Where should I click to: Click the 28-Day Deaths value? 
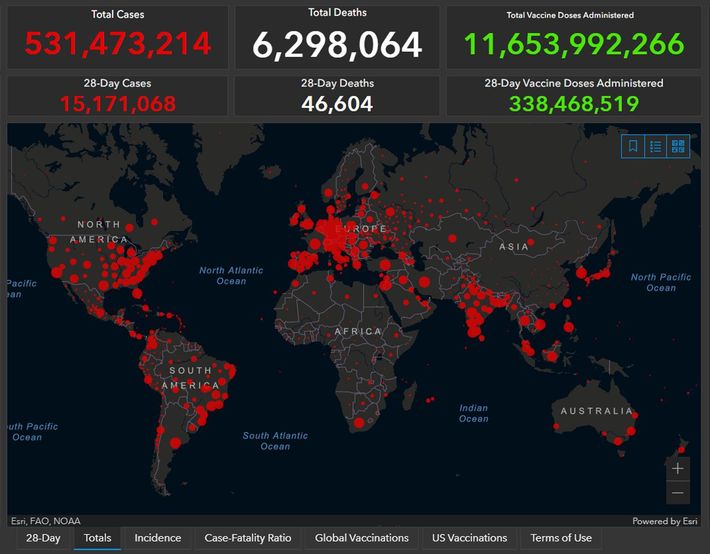pos(337,103)
